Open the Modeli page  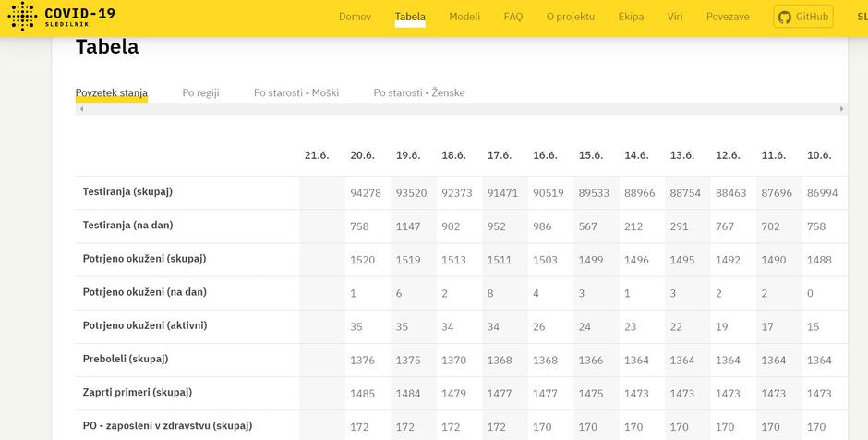click(x=464, y=17)
